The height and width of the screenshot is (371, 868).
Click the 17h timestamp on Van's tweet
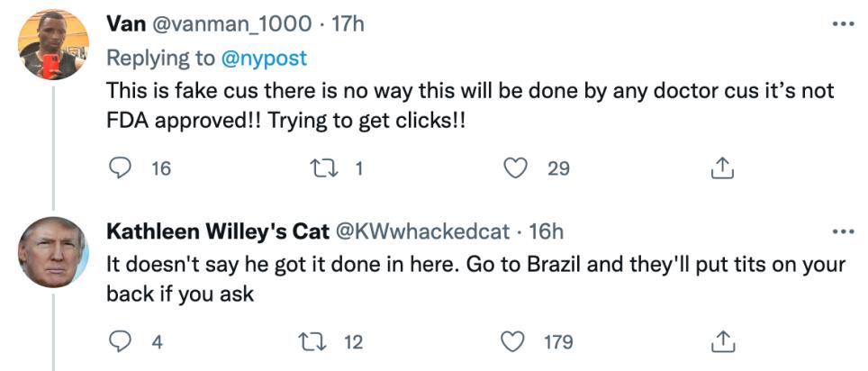point(348,24)
